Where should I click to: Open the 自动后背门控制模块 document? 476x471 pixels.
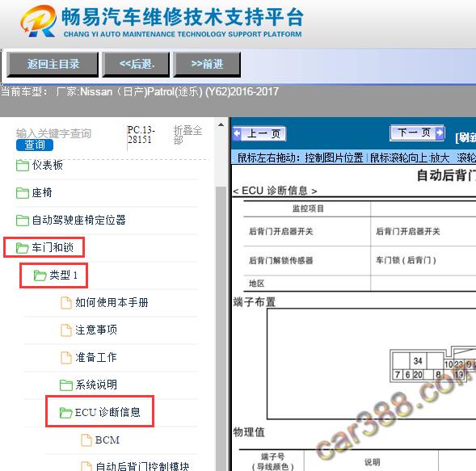tap(142, 466)
